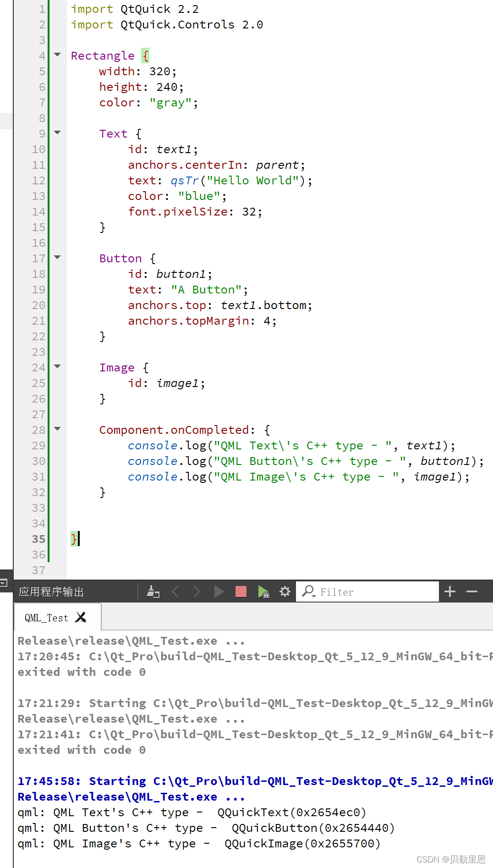Click the line number 35
The image size is (493, 868).
coord(39,539)
